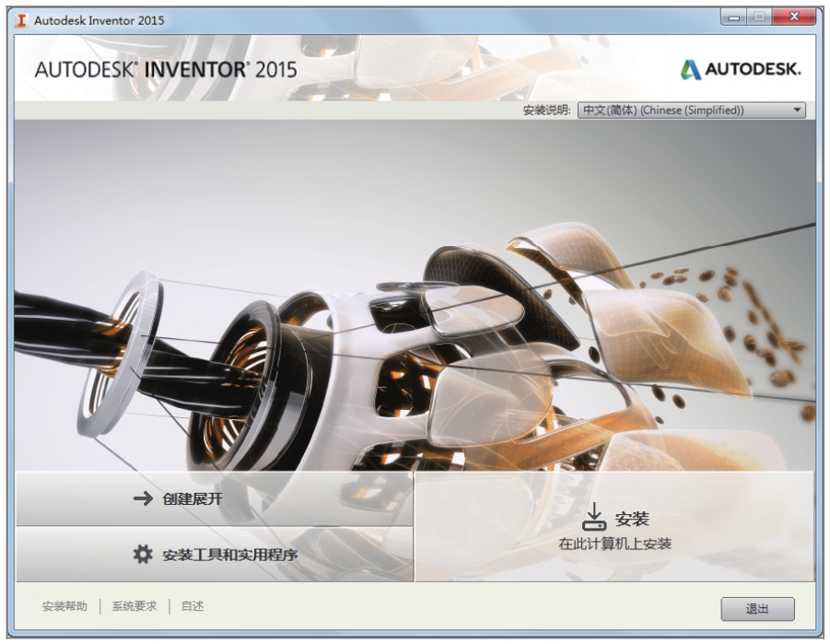This screenshot has height=644, width=830.
Task: Open 安装工具和实用程序
Action: coord(229,555)
